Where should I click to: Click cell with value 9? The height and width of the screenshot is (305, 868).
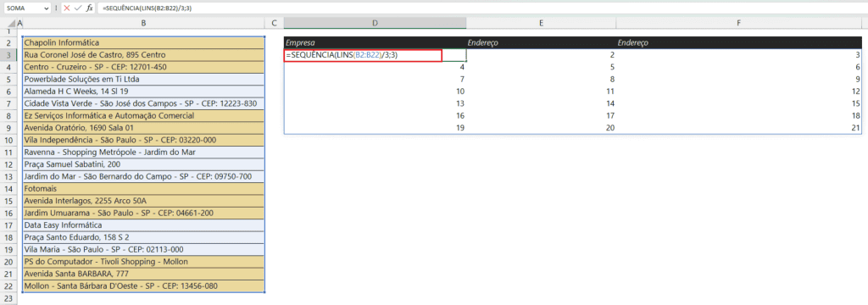click(x=739, y=79)
